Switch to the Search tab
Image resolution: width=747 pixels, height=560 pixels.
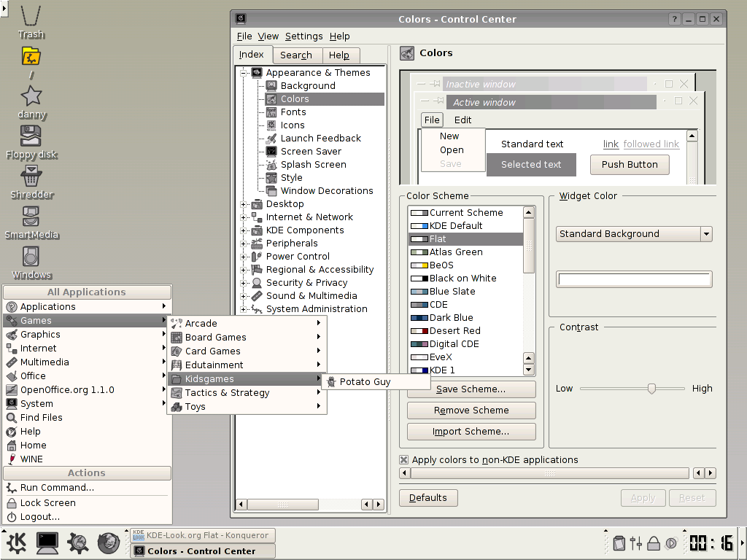point(296,55)
